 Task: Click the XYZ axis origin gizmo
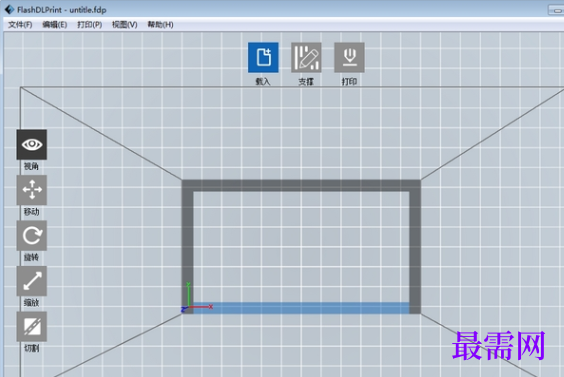click(197, 298)
